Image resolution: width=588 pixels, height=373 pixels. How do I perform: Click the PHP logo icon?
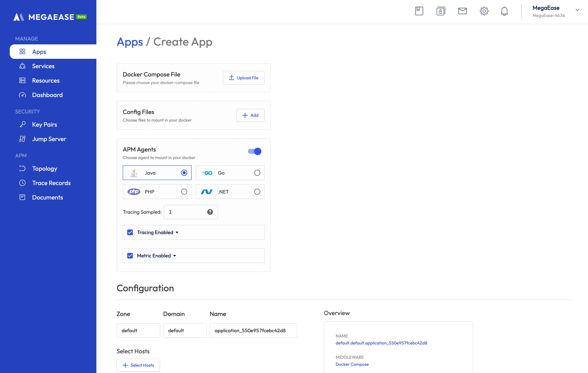point(134,192)
